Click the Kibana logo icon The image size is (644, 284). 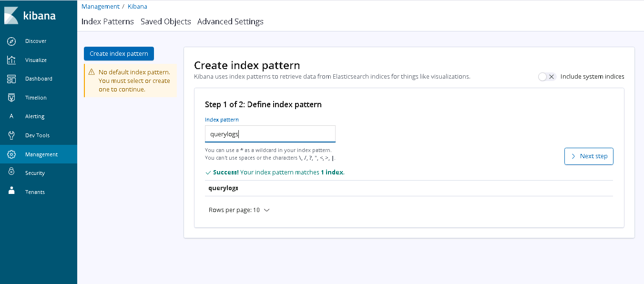click(11, 16)
